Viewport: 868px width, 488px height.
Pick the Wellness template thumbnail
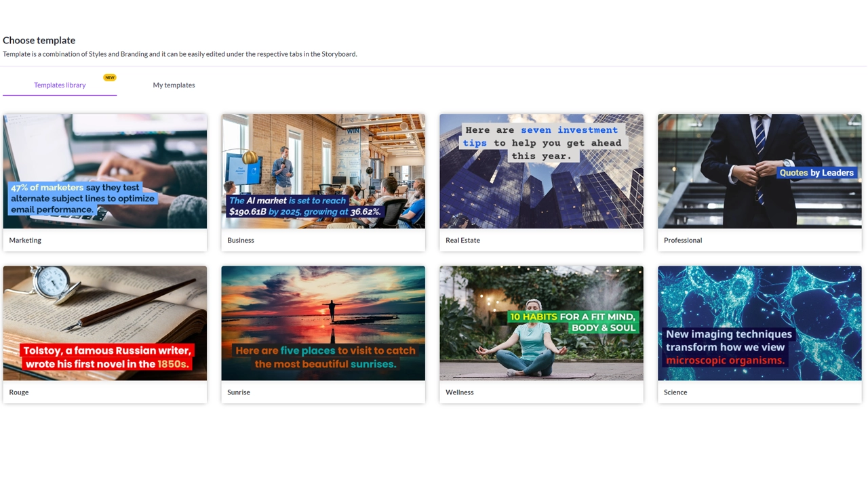[x=541, y=323]
